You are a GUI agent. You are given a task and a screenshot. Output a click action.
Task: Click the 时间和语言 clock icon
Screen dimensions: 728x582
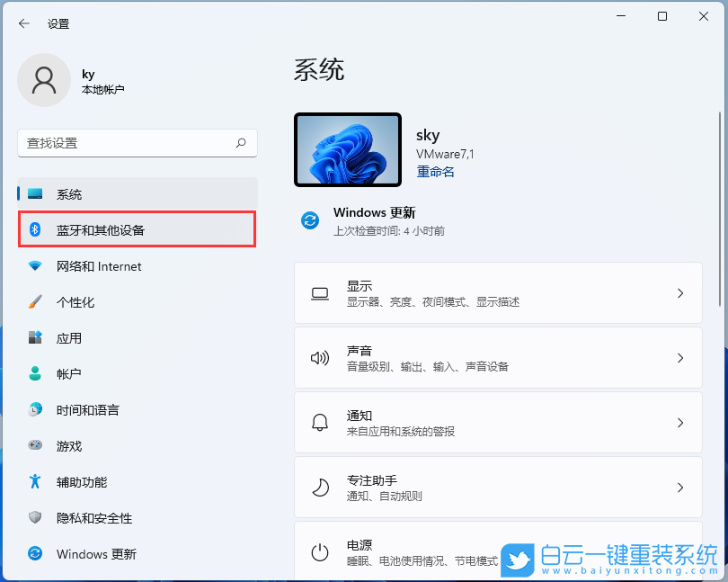[x=37, y=410]
